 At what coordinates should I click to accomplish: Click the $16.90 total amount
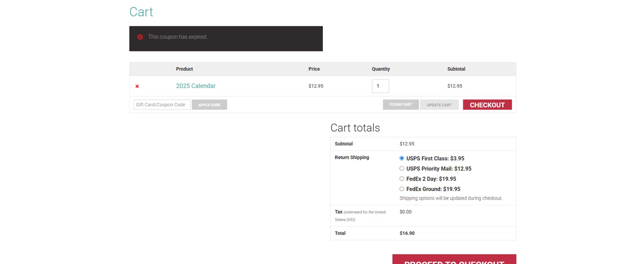click(407, 233)
